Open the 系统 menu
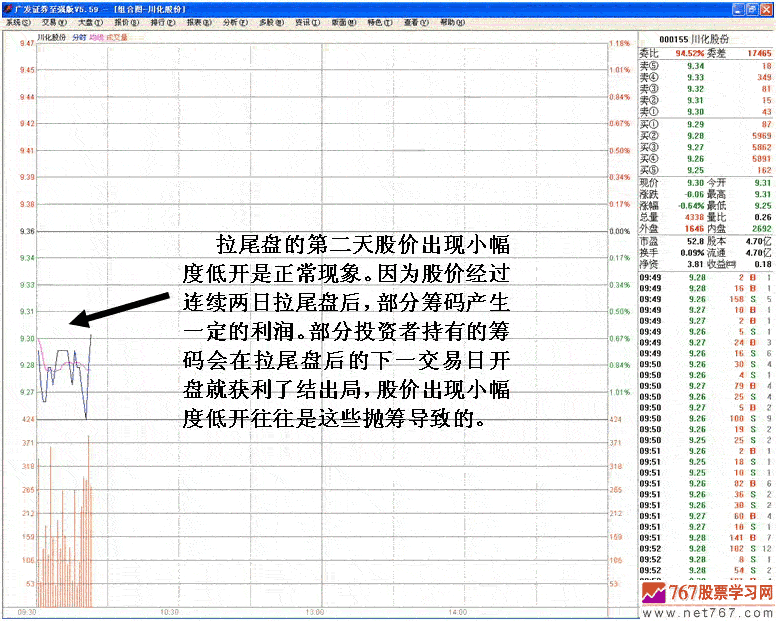Viewport: 776px width, 621px height. [x=18, y=21]
